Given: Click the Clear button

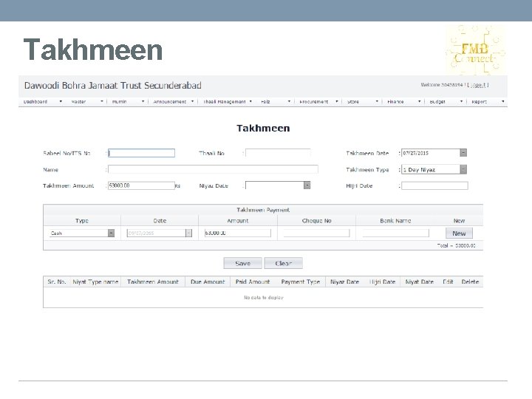Looking at the screenshot, I should click(x=283, y=263).
